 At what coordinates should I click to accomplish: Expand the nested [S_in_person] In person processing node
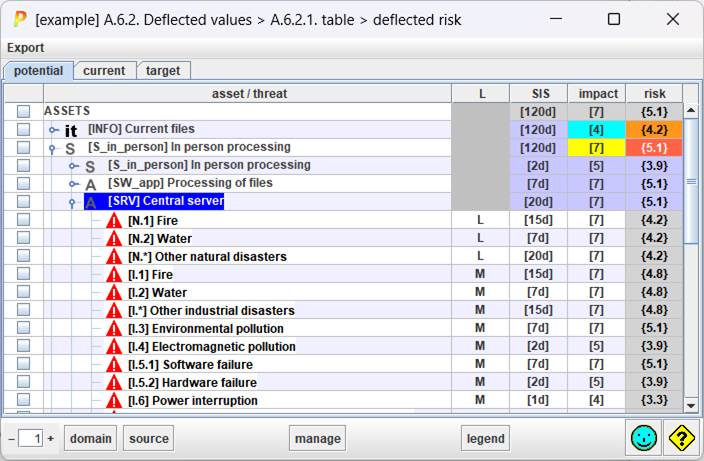point(74,166)
